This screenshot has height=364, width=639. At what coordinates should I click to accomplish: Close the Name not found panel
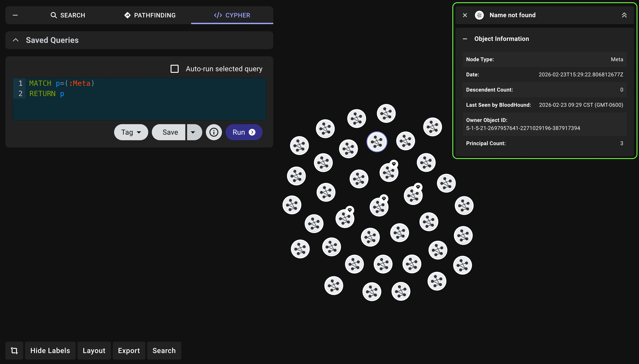pos(465,15)
